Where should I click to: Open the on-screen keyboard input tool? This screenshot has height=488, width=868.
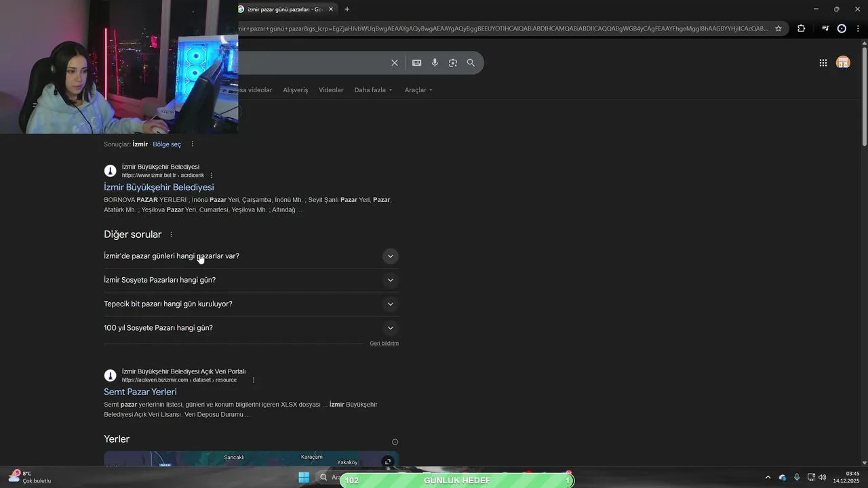(x=416, y=63)
